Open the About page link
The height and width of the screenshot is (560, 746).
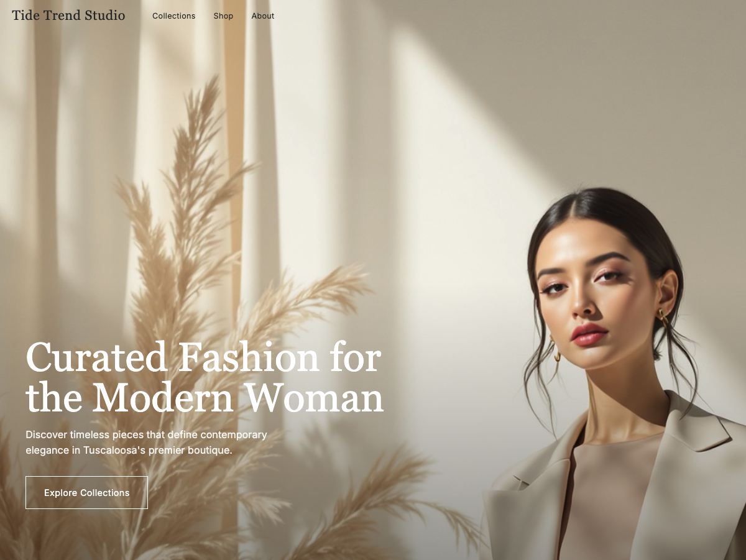(263, 16)
